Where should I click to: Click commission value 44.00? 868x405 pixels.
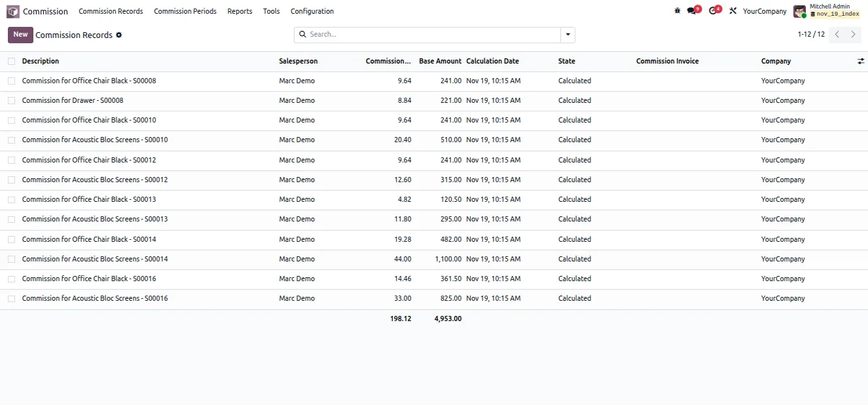[403, 259]
